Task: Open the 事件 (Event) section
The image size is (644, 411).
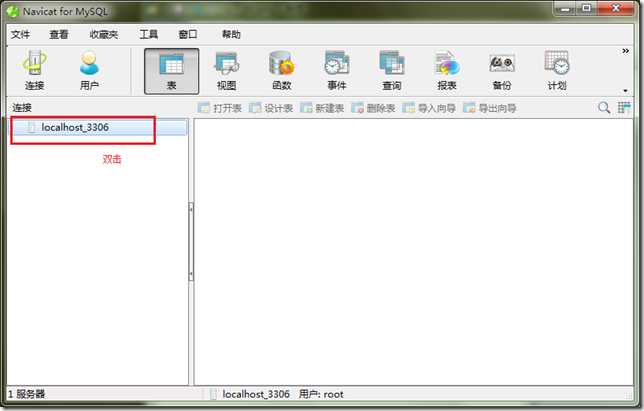Action: click(337, 71)
